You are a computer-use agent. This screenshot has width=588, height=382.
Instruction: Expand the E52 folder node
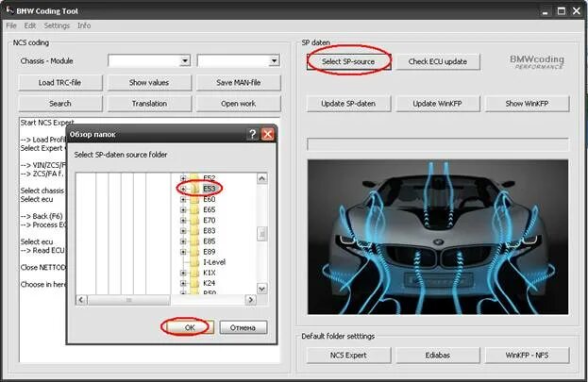(183, 178)
